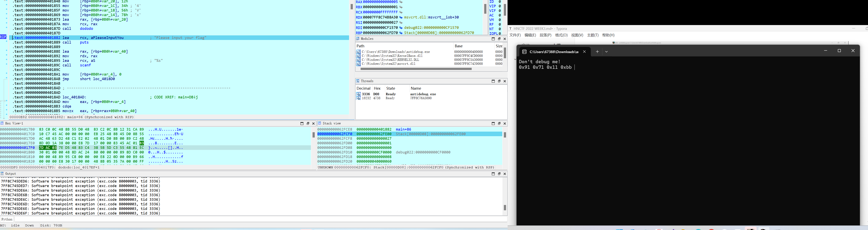Close the Output panel
Viewport: 868px width, 230px height.
click(x=505, y=174)
